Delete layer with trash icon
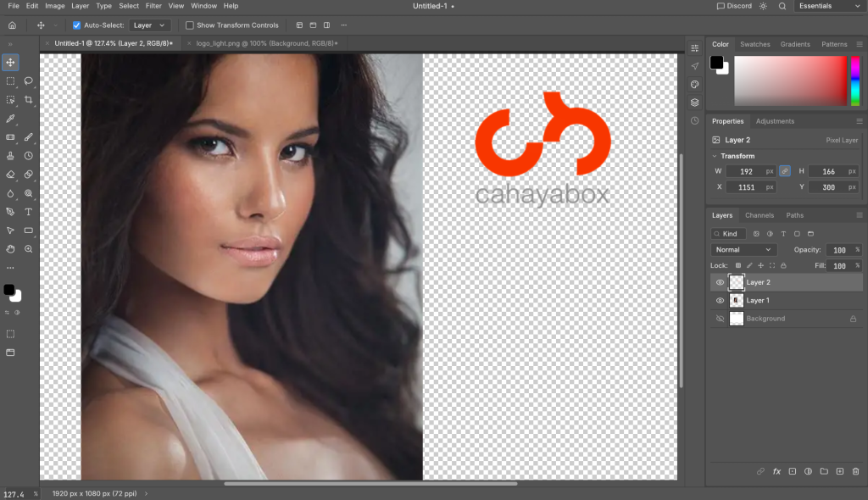This screenshot has height=500, width=868. click(856, 471)
